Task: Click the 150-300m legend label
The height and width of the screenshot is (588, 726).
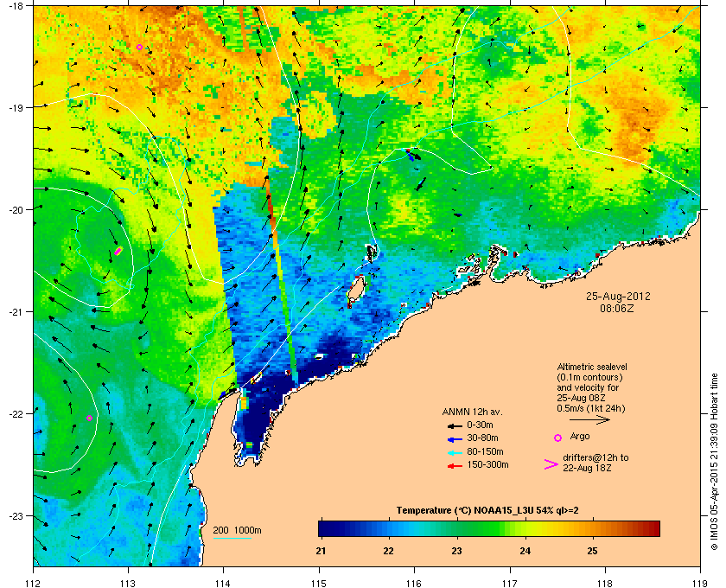Action: click(x=487, y=464)
